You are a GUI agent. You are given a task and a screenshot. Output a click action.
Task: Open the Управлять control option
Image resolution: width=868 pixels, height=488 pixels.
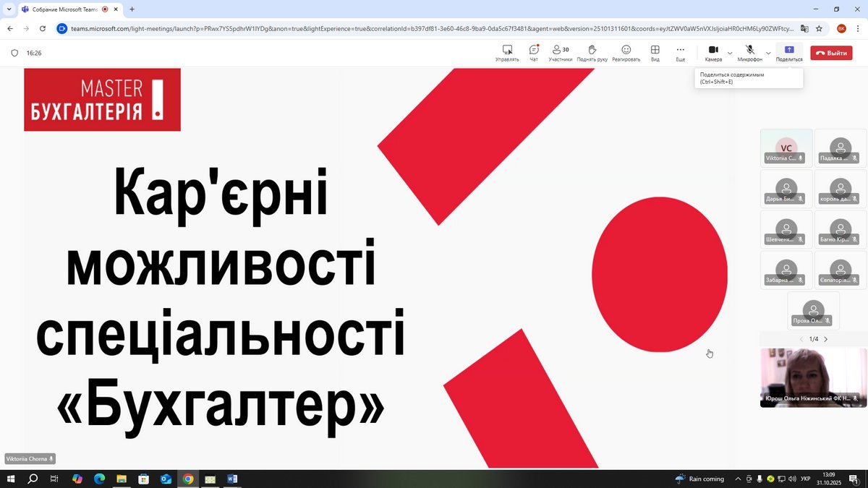pos(507,53)
